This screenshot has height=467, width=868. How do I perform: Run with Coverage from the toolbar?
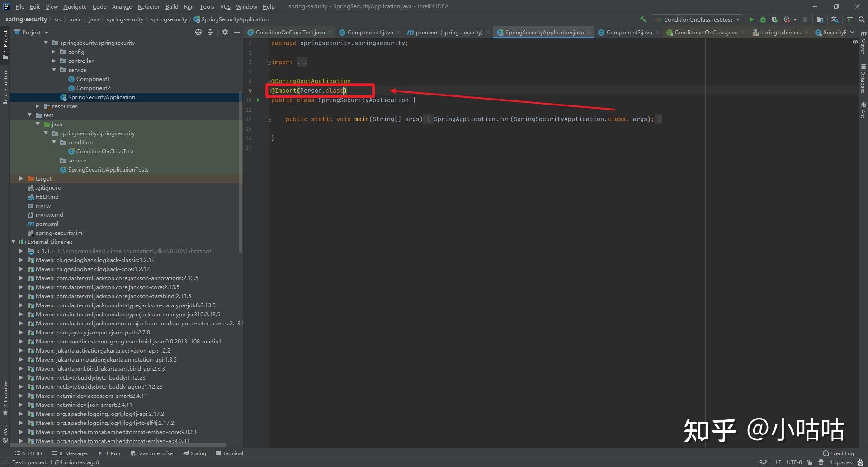774,19
